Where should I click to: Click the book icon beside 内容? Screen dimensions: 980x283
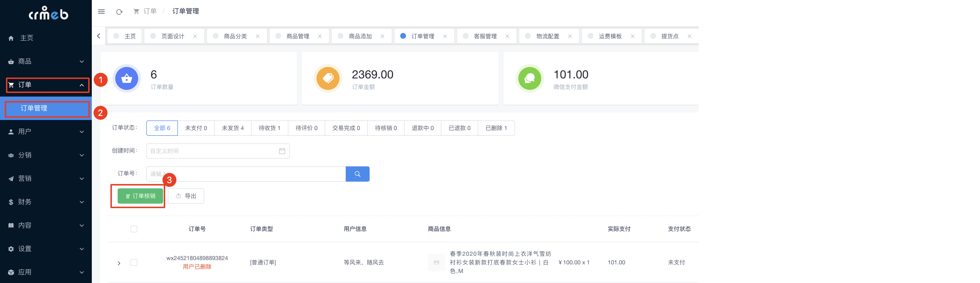click(11, 226)
